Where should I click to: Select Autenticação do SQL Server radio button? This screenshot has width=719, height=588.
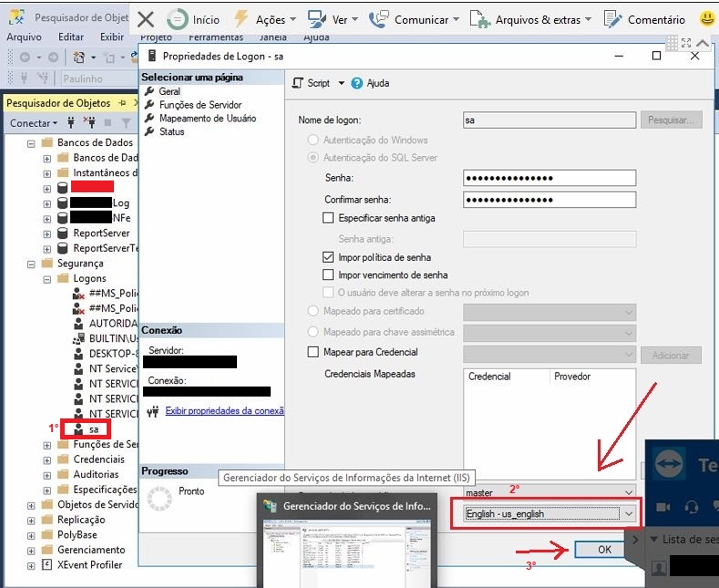pyautogui.click(x=313, y=158)
